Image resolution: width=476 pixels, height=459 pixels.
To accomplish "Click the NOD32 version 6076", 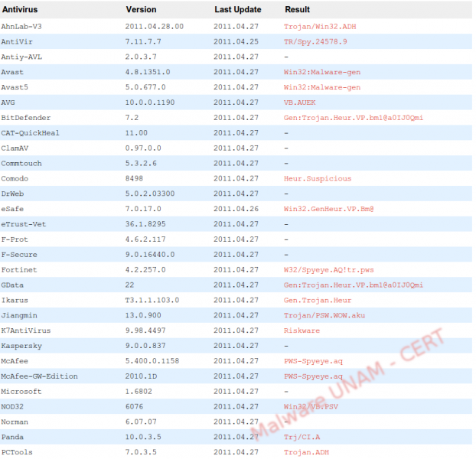I will click(x=134, y=407).
